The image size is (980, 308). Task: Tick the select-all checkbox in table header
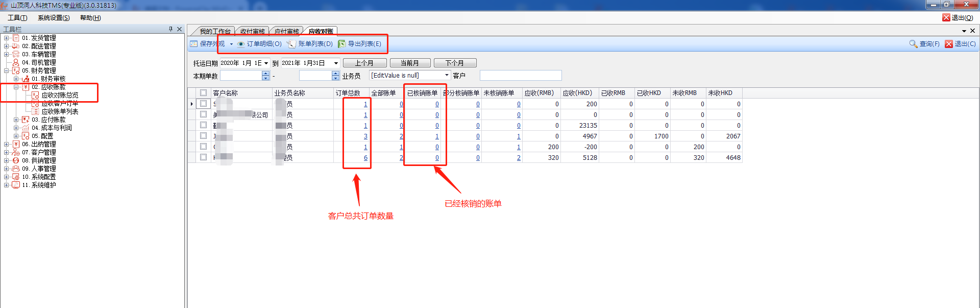click(x=203, y=93)
